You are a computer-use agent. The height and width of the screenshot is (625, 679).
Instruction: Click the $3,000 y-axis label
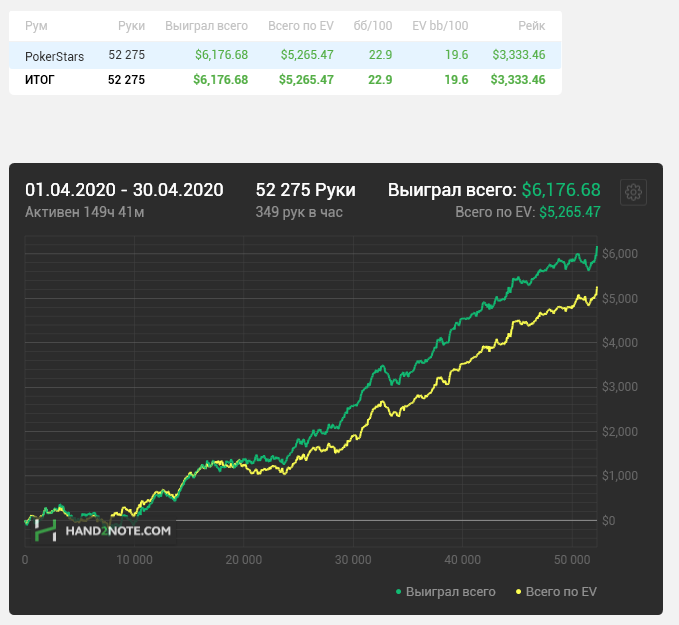click(x=620, y=387)
